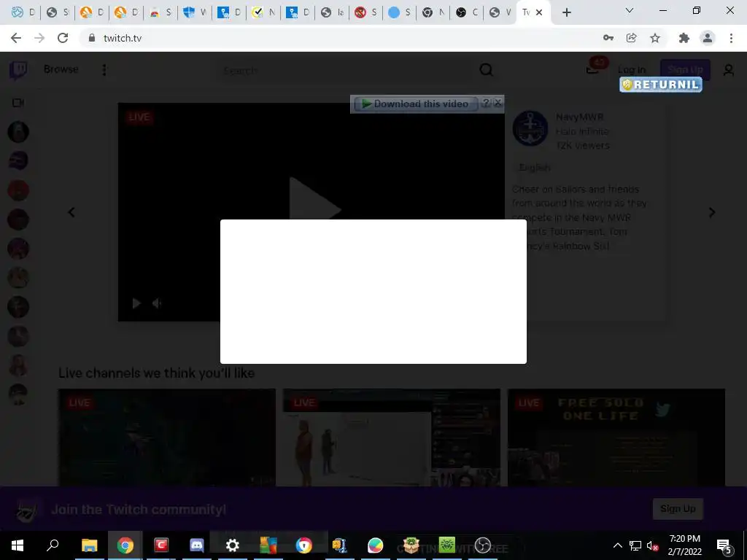The image size is (747, 560).
Task: Open the network tray icon
Action: 635,545
